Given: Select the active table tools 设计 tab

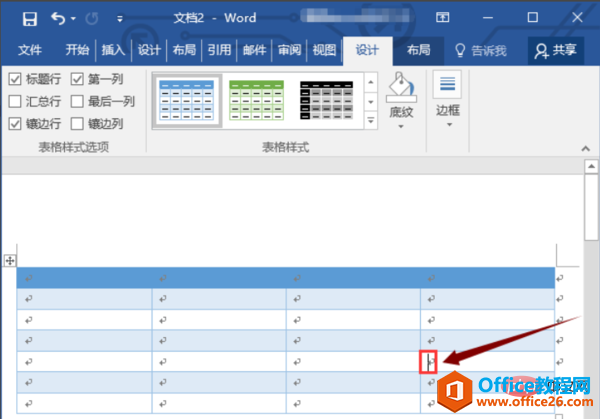Looking at the screenshot, I should (367, 51).
